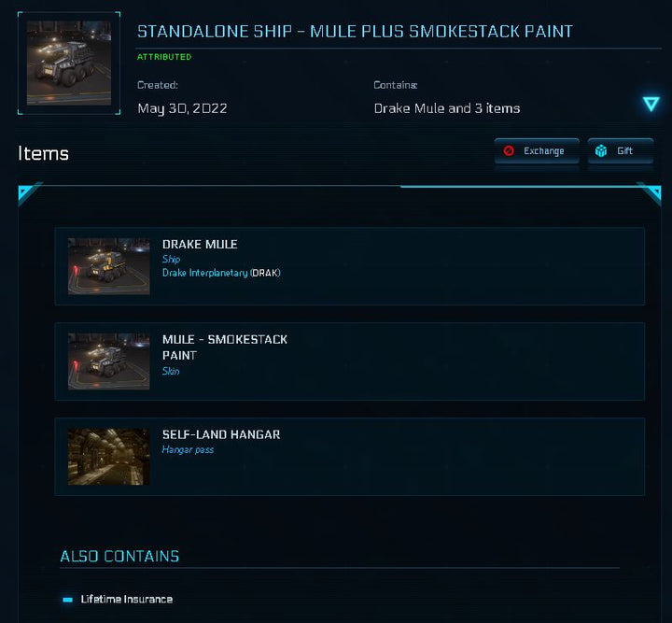Click the red Exchange icon
The height and width of the screenshot is (623, 672).
coord(509,151)
